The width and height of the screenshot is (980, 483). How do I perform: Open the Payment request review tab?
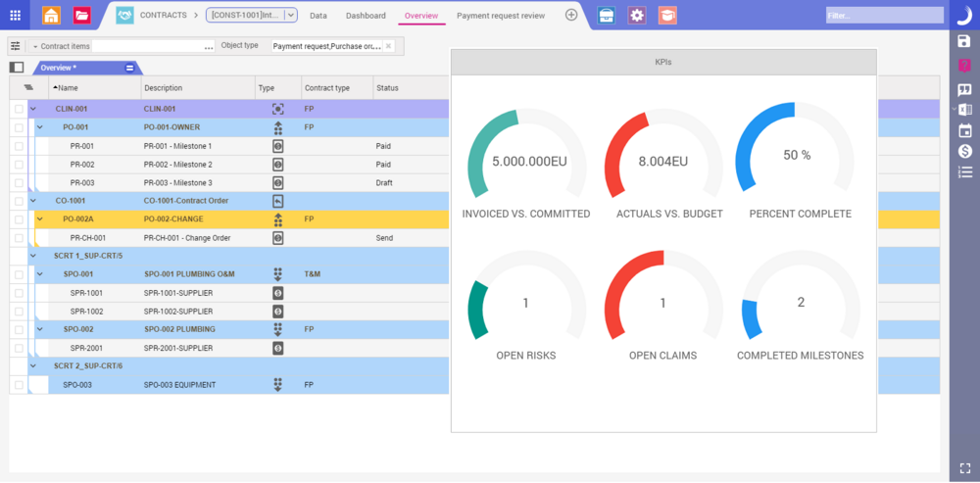click(x=500, y=16)
